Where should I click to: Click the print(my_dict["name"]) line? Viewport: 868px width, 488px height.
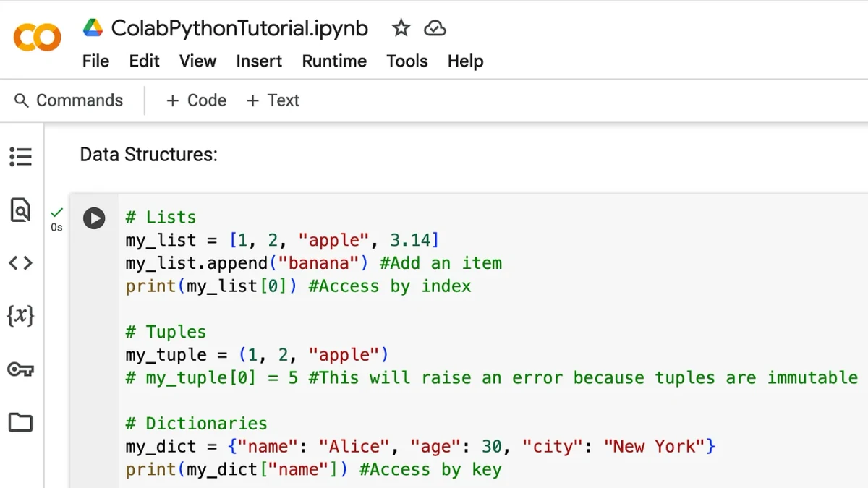click(x=313, y=470)
